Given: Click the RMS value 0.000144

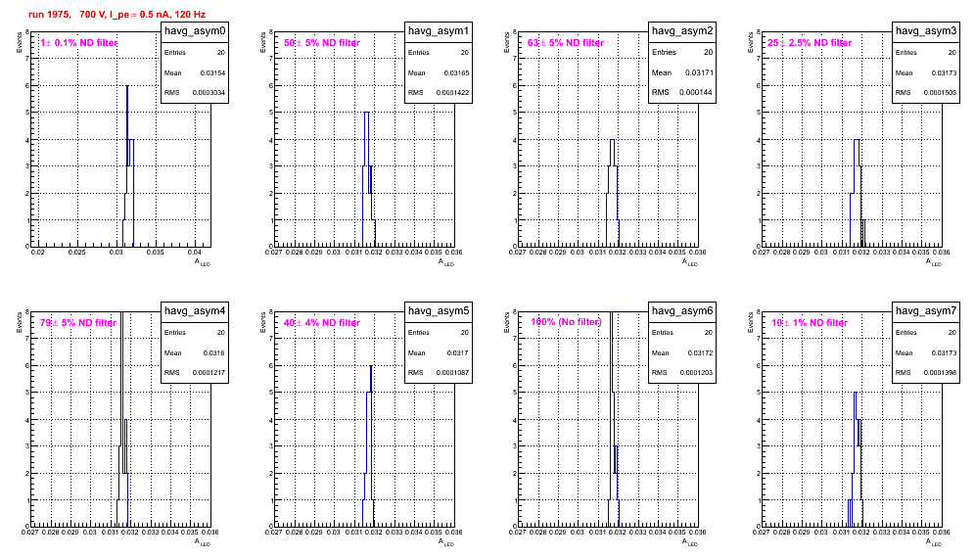Looking at the screenshot, I should [696, 92].
